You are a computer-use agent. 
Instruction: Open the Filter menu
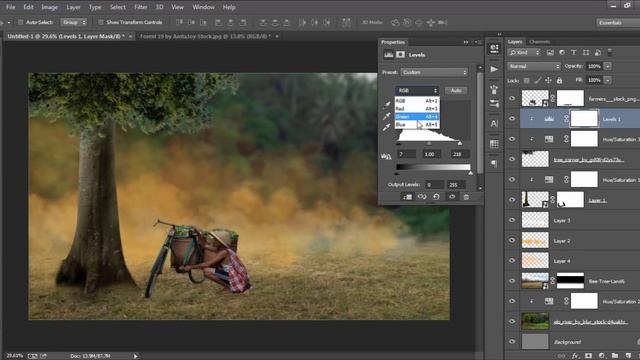tap(141, 7)
